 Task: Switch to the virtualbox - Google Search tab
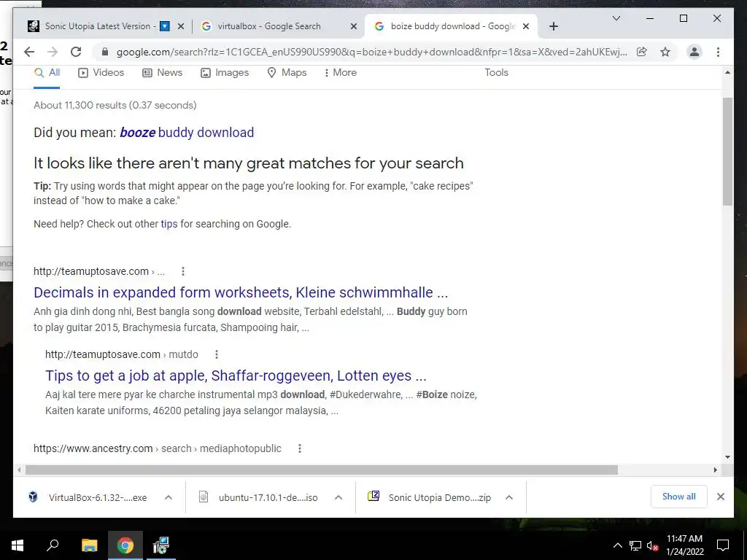[269, 26]
